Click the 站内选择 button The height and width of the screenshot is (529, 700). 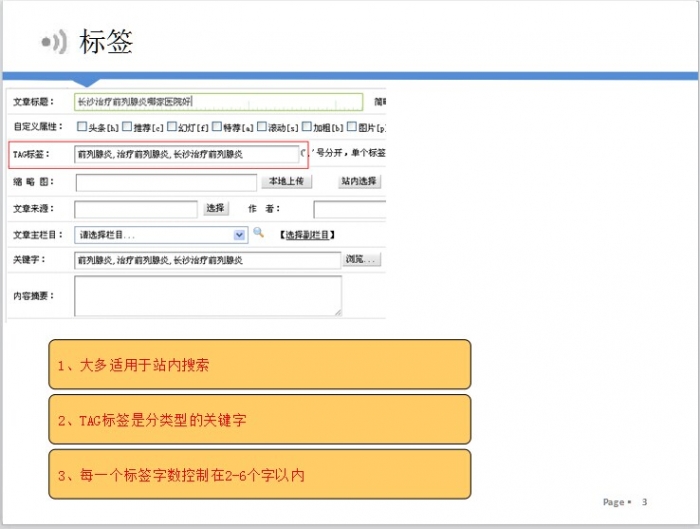359,182
